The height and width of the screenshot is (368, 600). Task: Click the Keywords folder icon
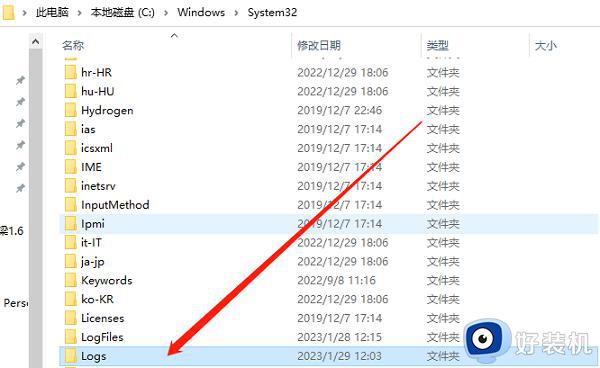pyautogui.click(x=70, y=280)
